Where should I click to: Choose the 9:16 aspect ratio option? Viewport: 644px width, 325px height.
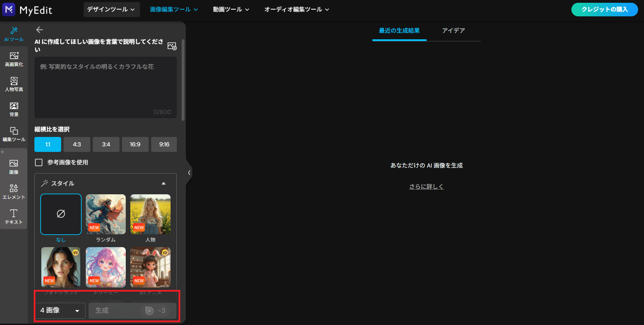coord(164,144)
